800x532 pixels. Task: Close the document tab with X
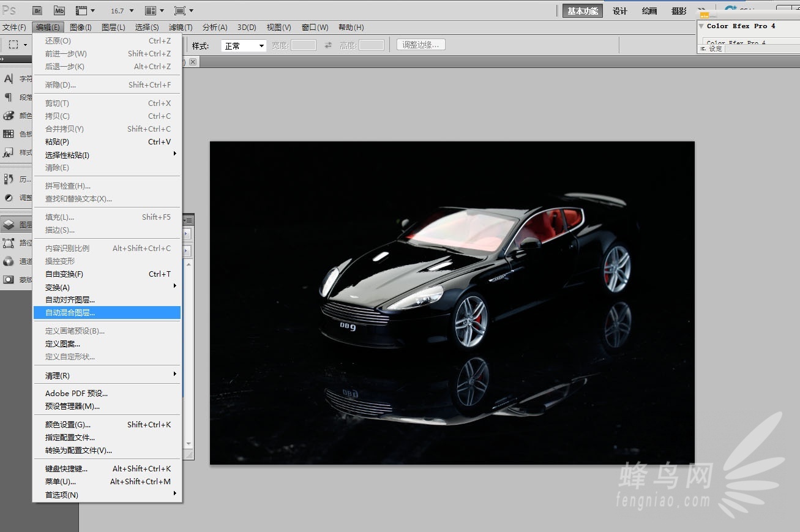pyautogui.click(x=193, y=62)
